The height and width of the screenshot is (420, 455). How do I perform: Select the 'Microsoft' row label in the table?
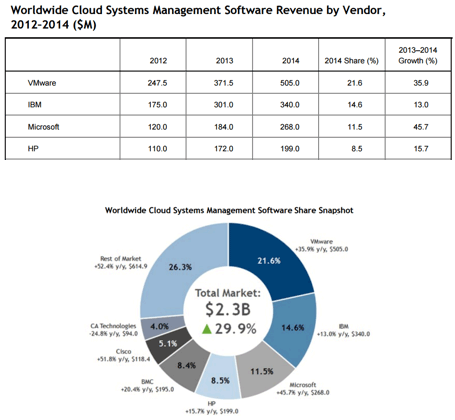(43, 127)
